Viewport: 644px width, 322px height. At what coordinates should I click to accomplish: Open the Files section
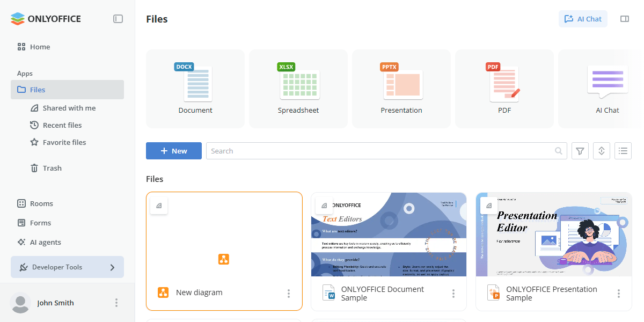click(67, 90)
